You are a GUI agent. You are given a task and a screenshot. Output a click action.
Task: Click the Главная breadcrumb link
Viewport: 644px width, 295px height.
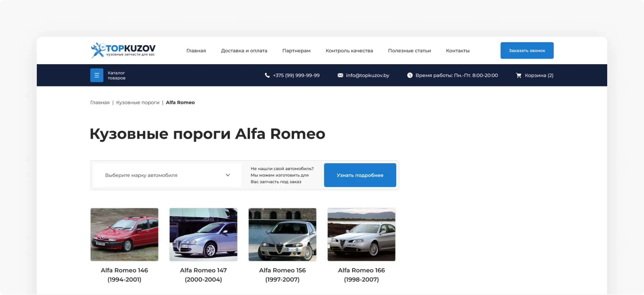(x=100, y=103)
